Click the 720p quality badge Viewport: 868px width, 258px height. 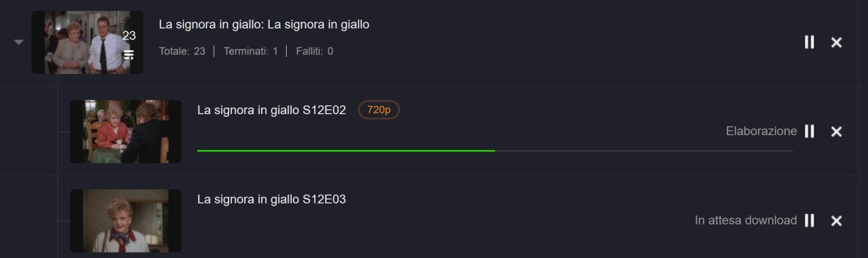pos(379,110)
